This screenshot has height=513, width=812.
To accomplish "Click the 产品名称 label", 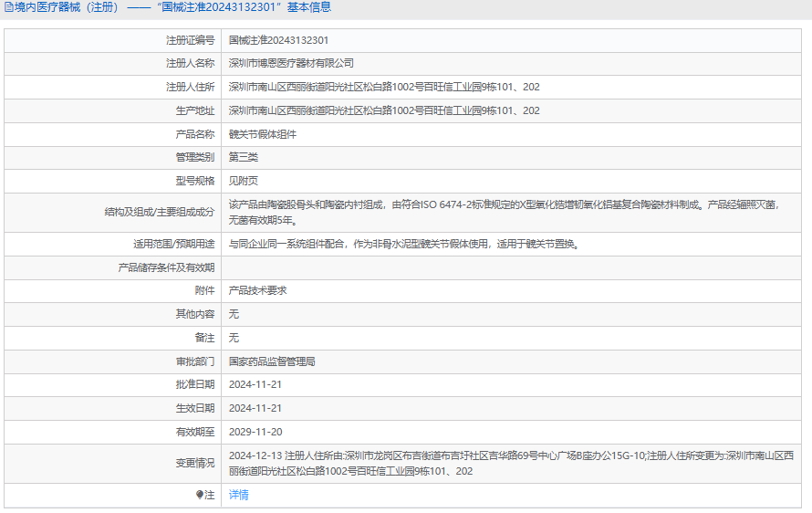I will [x=195, y=135].
